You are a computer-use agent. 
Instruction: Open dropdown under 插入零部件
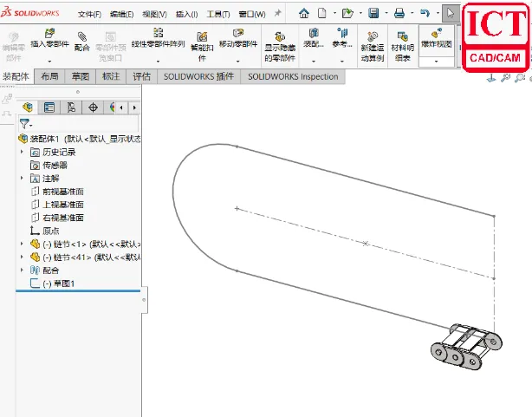49,62
